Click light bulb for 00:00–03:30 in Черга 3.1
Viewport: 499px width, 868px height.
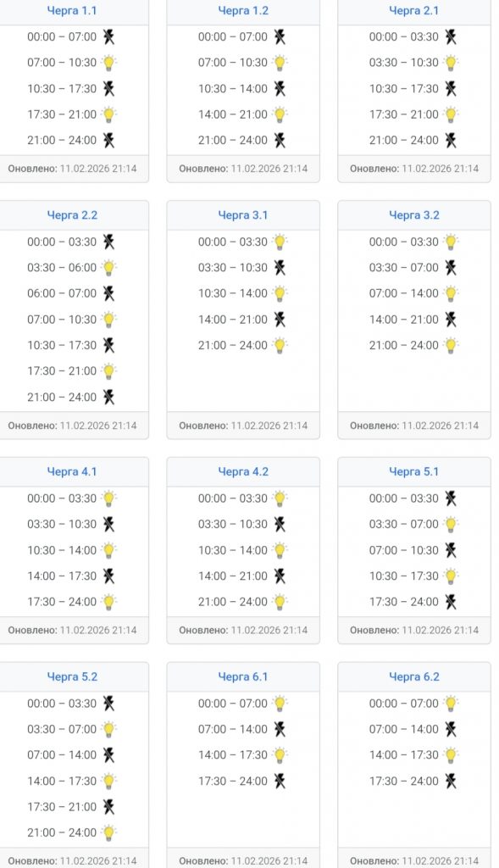point(280,242)
